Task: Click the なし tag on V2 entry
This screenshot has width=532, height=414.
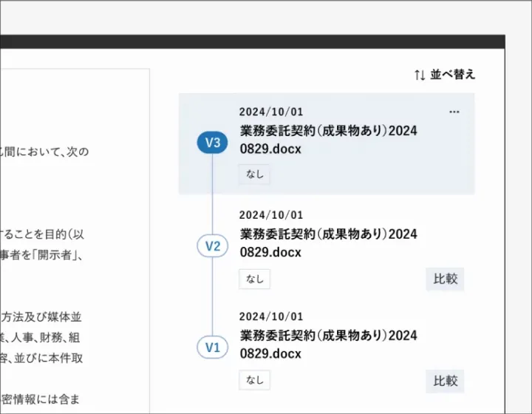Action: [x=254, y=279]
